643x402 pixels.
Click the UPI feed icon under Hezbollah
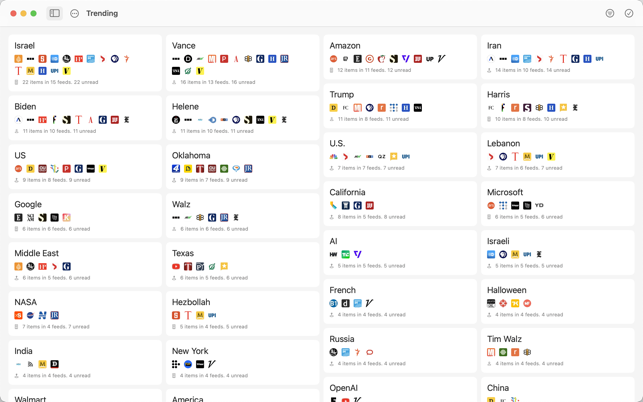pyautogui.click(x=212, y=316)
